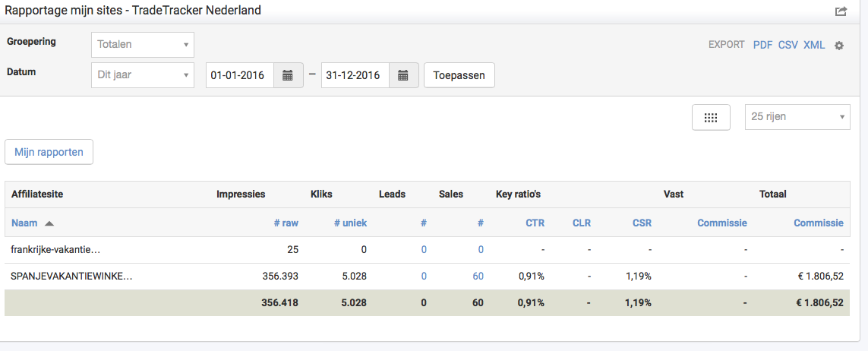The height and width of the screenshot is (351, 868).
Task: Export report as XML
Action: 814,45
